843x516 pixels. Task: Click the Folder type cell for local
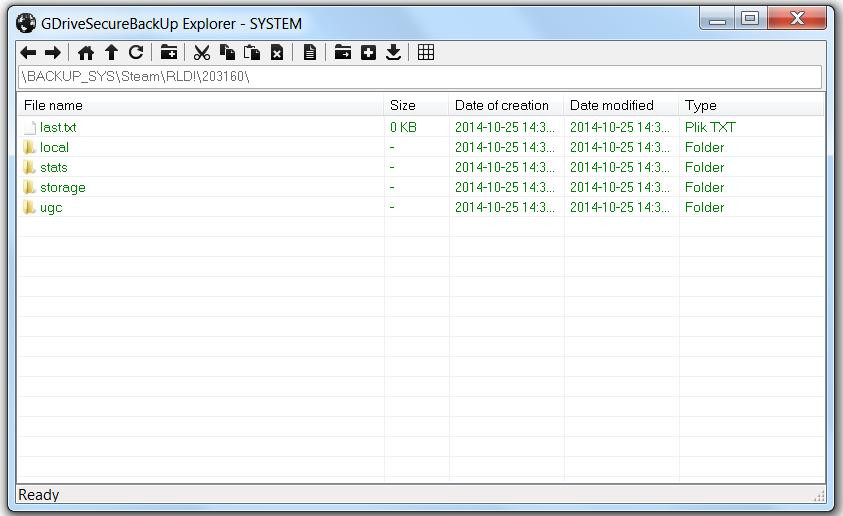coord(704,147)
